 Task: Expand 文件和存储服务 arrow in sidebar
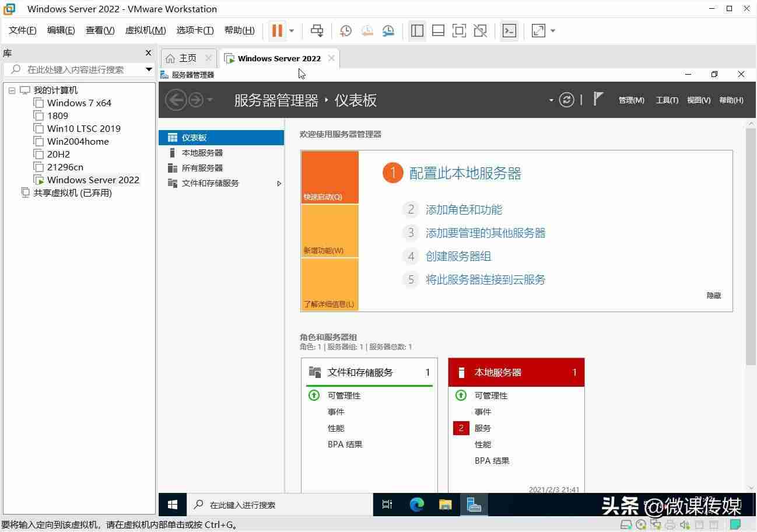[x=279, y=183]
